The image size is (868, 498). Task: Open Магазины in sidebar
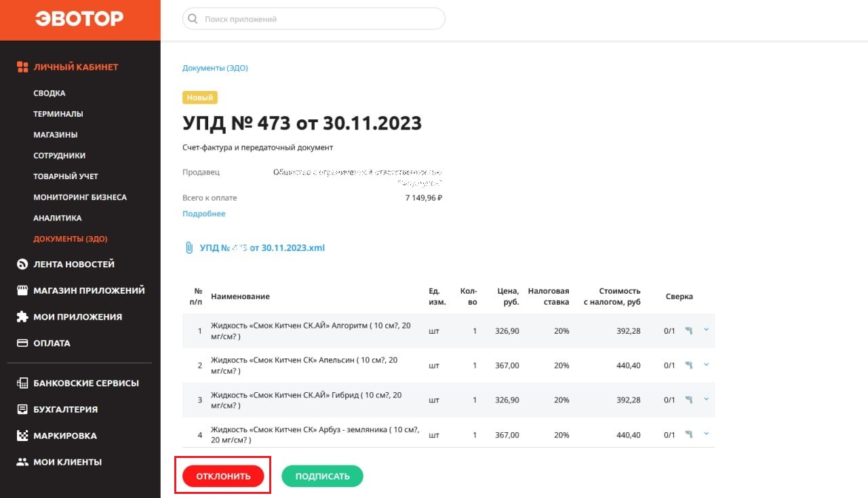56,135
